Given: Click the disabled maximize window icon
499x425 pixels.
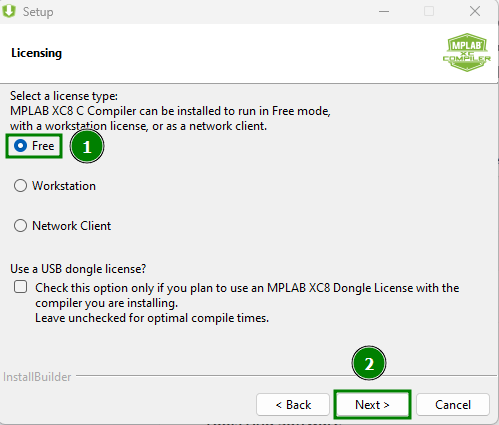Looking at the screenshot, I should click(x=429, y=11).
